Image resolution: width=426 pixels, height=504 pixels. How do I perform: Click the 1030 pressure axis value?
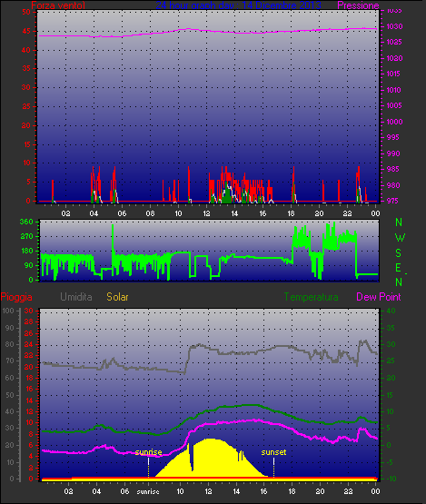[394, 26]
